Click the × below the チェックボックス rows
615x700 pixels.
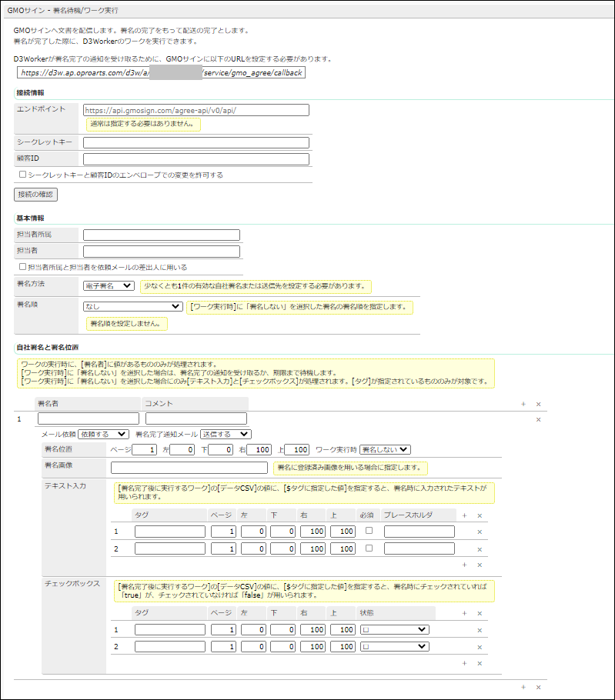pos(480,663)
